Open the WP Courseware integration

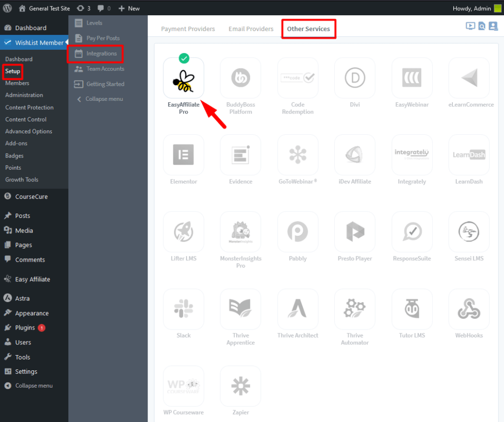tap(184, 386)
